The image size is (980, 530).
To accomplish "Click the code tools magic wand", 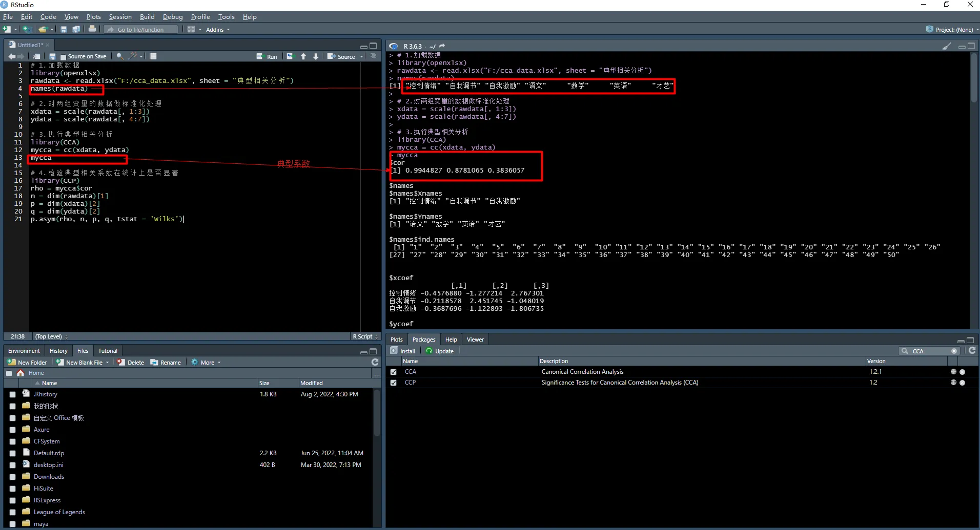I will (x=133, y=56).
